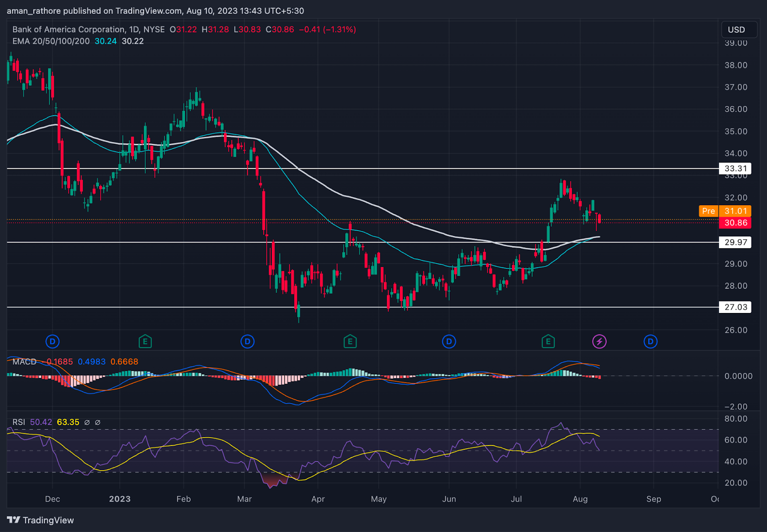
Task: Click the red 30.86 last price label
Action: 735,223
